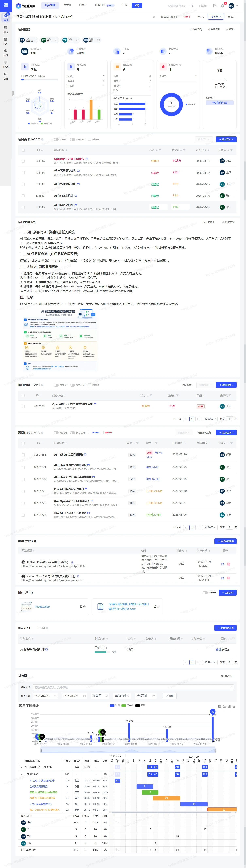Image resolution: width=246 pixels, height=868 pixels.
Task: Open the 添加 dropdown in the header
Action: tap(204, 6)
